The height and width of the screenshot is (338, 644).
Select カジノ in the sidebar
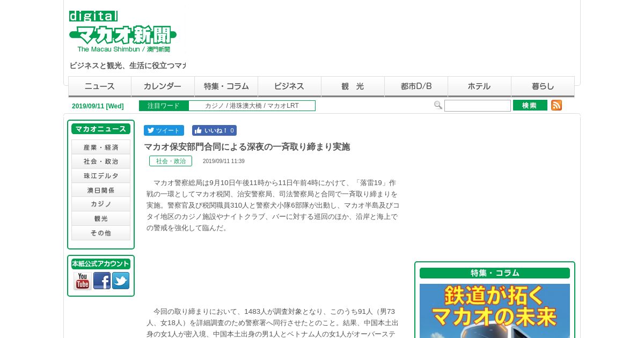[101, 204]
